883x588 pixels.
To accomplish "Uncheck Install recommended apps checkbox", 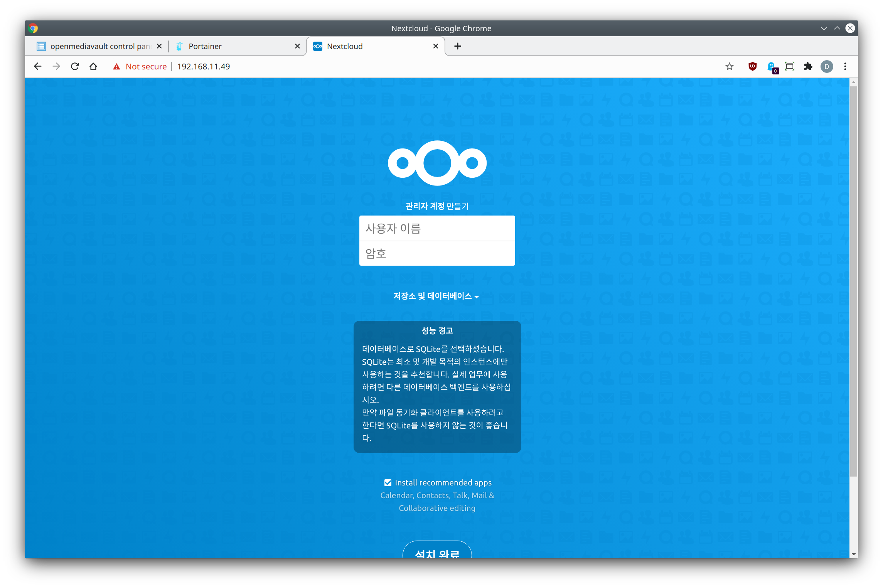I will (x=388, y=482).
